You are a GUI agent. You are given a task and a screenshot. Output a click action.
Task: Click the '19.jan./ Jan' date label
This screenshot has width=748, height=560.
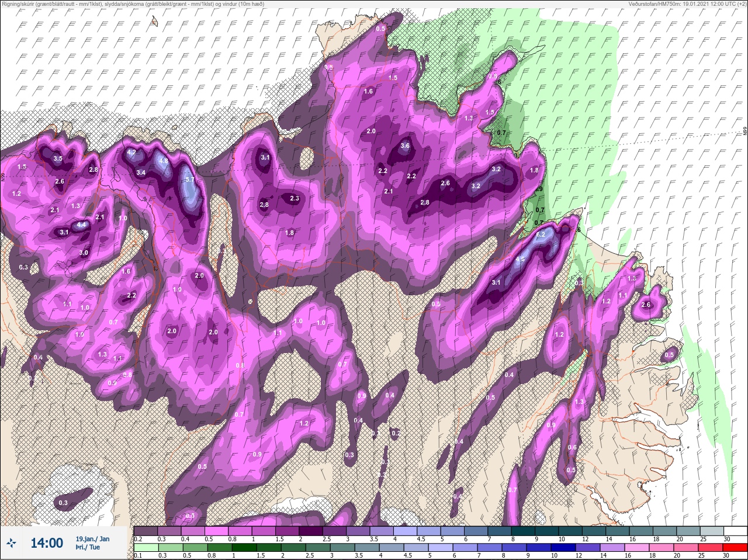(x=92, y=539)
